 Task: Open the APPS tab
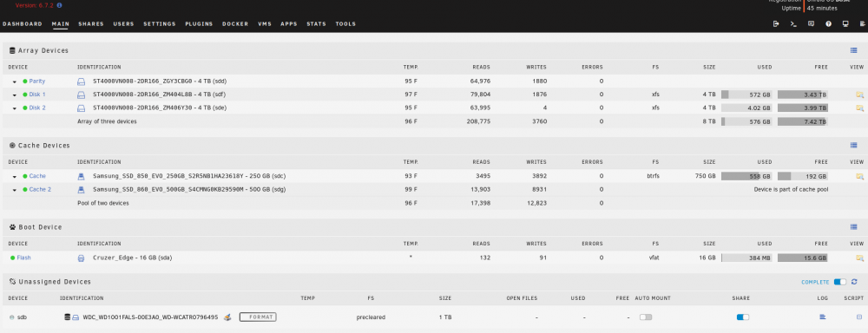point(289,23)
